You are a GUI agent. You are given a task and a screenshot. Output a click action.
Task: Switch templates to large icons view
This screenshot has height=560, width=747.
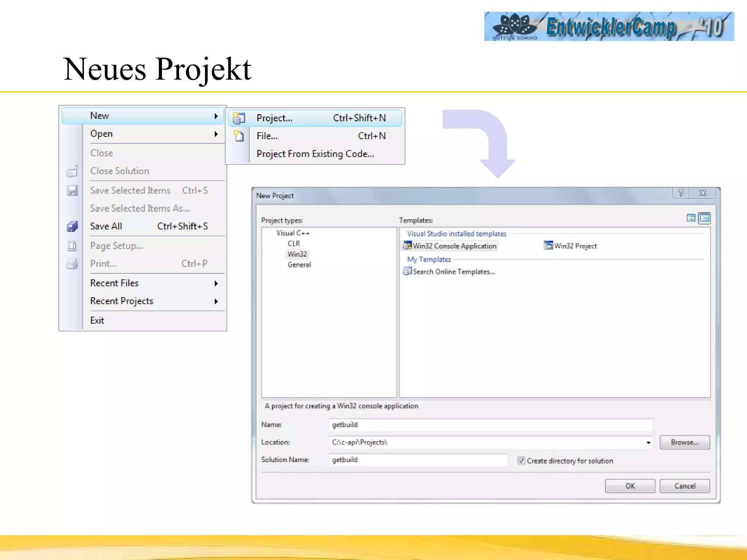click(x=691, y=218)
